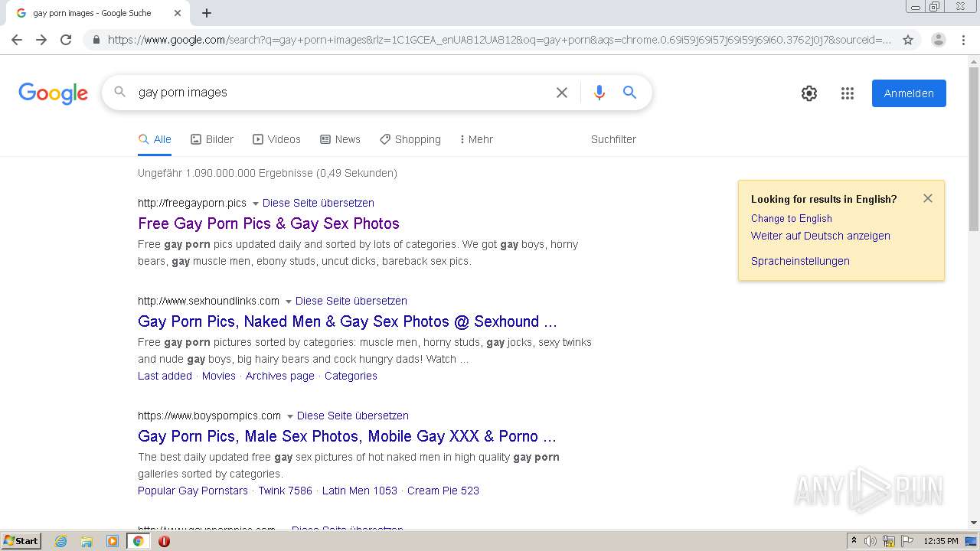The width and height of the screenshot is (980, 551).
Task: Reload the page with the refresh icon
Action: point(66,40)
